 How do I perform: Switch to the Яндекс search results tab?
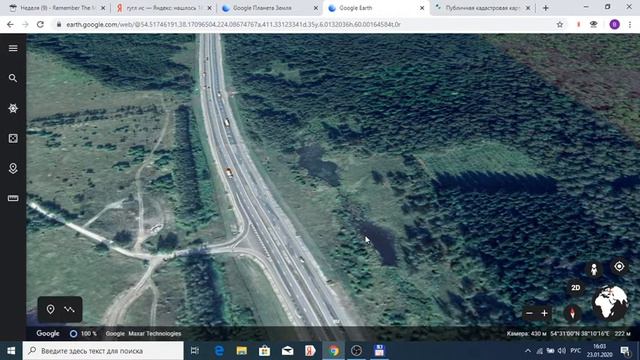(x=163, y=8)
